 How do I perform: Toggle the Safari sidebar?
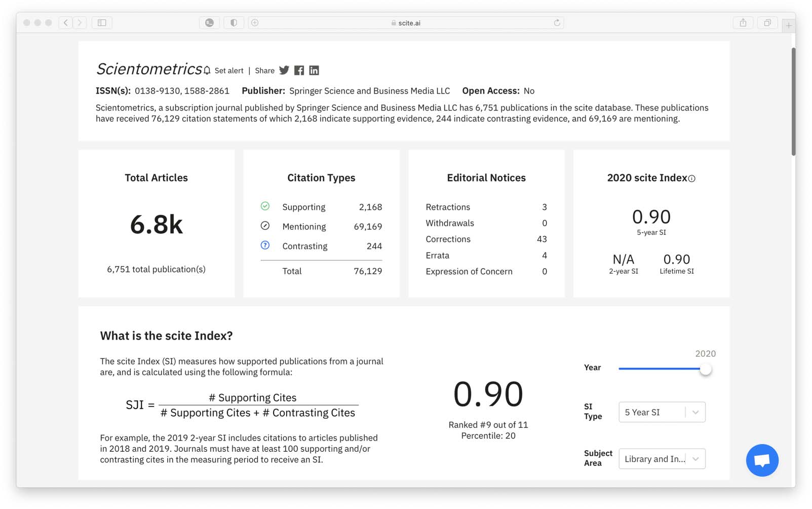(102, 23)
